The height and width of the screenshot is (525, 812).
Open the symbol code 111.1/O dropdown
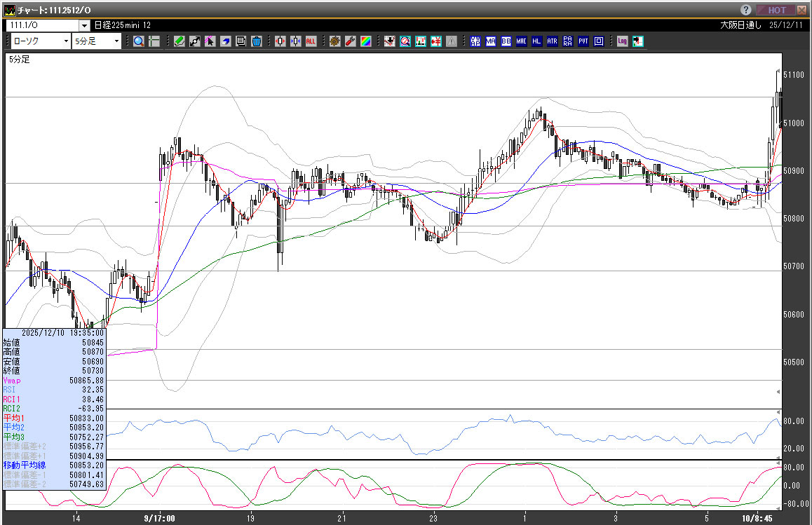pos(84,26)
